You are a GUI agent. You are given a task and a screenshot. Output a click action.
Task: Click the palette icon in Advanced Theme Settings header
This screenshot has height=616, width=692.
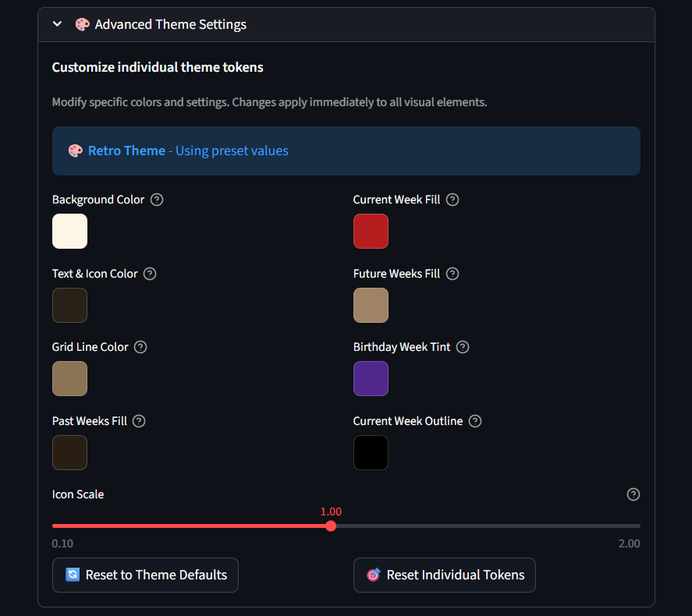point(81,24)
